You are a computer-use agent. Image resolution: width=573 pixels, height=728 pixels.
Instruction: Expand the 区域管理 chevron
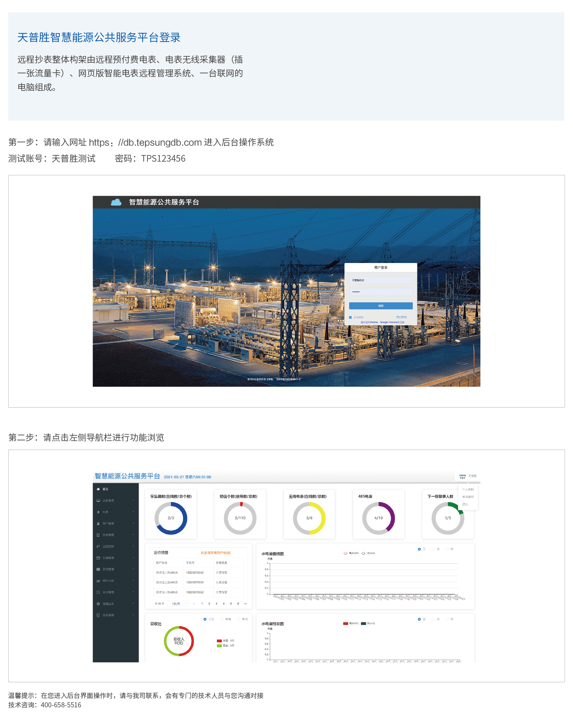(x=134, y=569)
